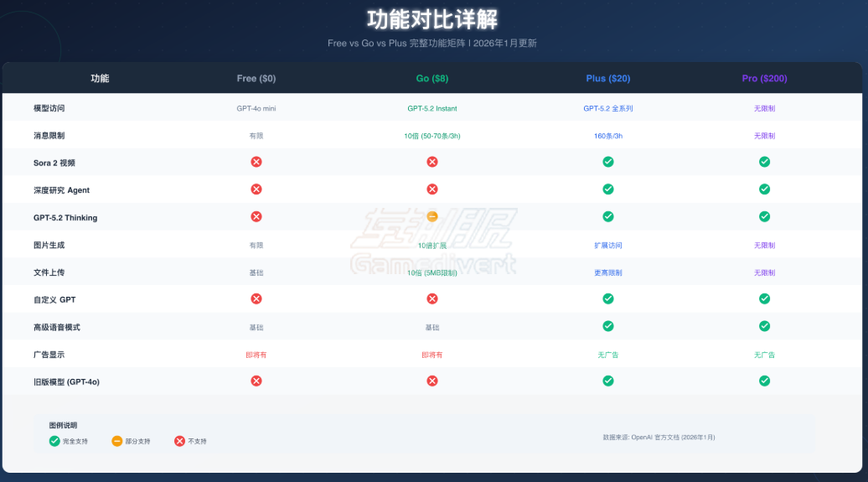Image resolution: width=868 pixels, height=482 pixels.
Task: Click the red cross for Sora 2 视频 under Go
Action: [432, 162]
